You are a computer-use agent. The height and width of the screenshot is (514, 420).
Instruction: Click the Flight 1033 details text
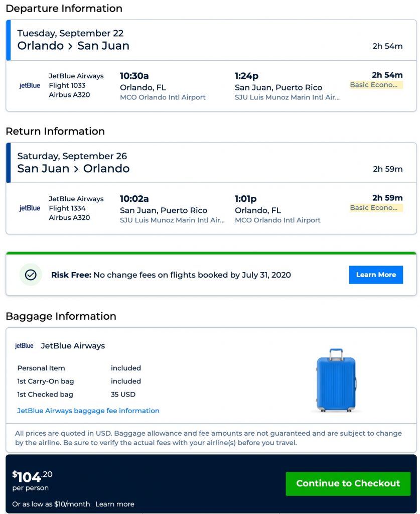[x=67, y=85]
